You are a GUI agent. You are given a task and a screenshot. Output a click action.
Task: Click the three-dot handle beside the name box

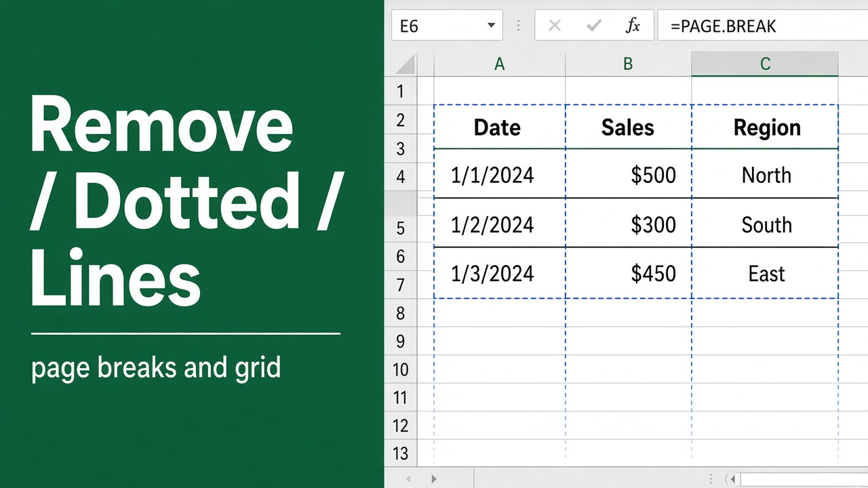(x=519, y=26)
